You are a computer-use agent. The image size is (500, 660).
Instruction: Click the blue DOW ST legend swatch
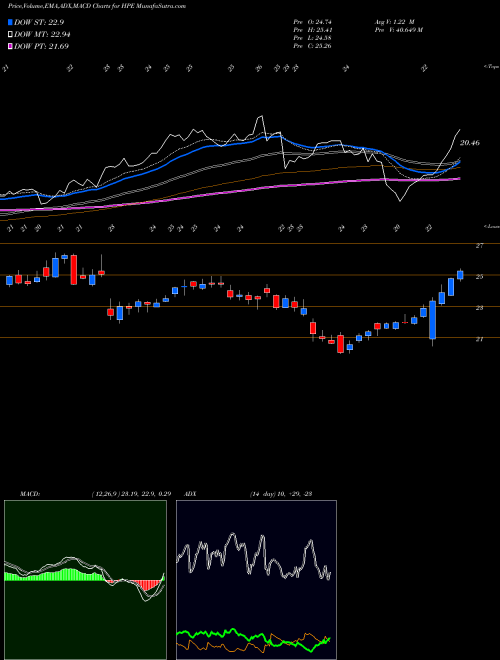11,23
